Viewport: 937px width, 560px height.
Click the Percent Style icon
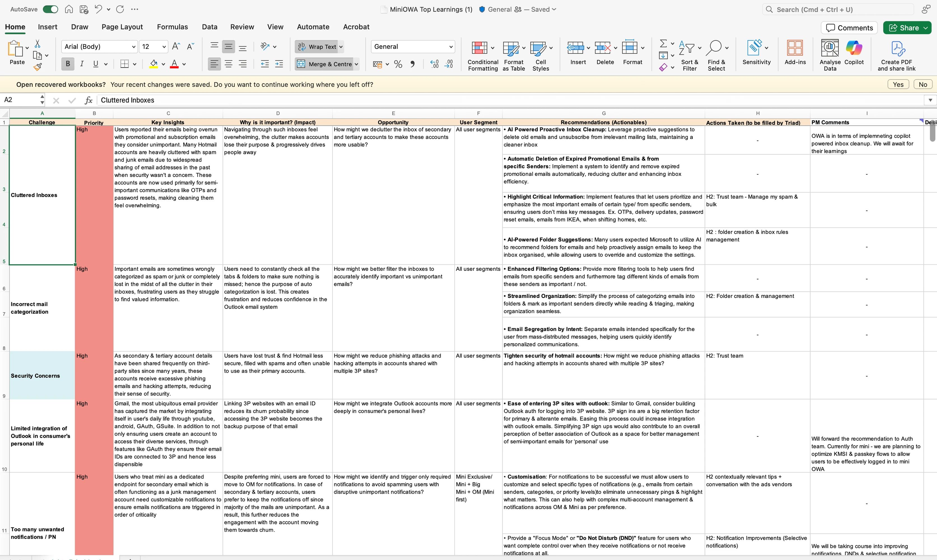tap(398, 64)
